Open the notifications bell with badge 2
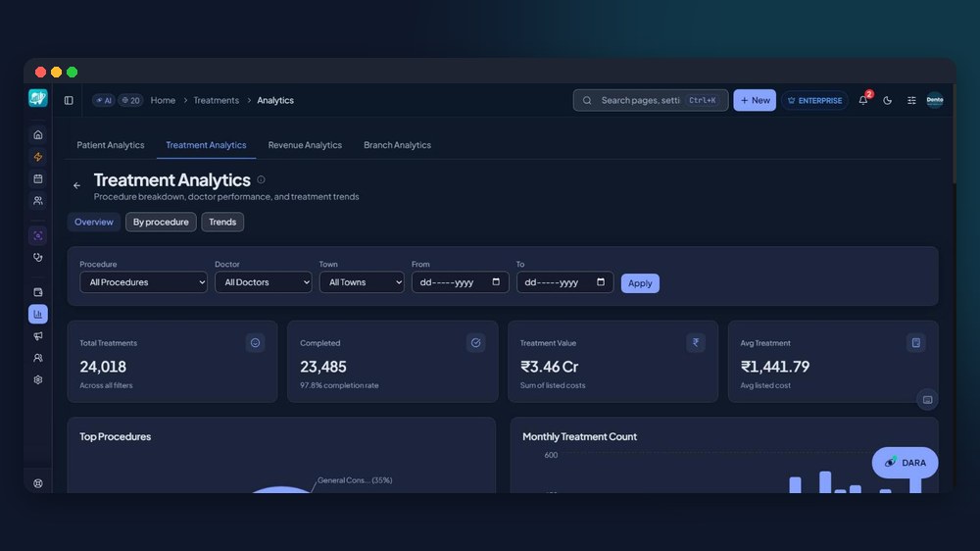 pyautogui.click(x=863, y=100)
